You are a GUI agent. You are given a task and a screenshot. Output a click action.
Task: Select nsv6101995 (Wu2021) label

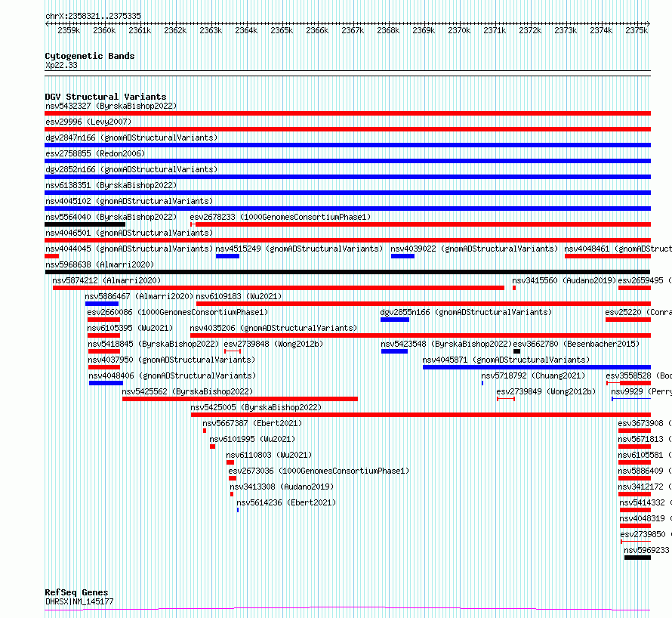tap(252, 439)
